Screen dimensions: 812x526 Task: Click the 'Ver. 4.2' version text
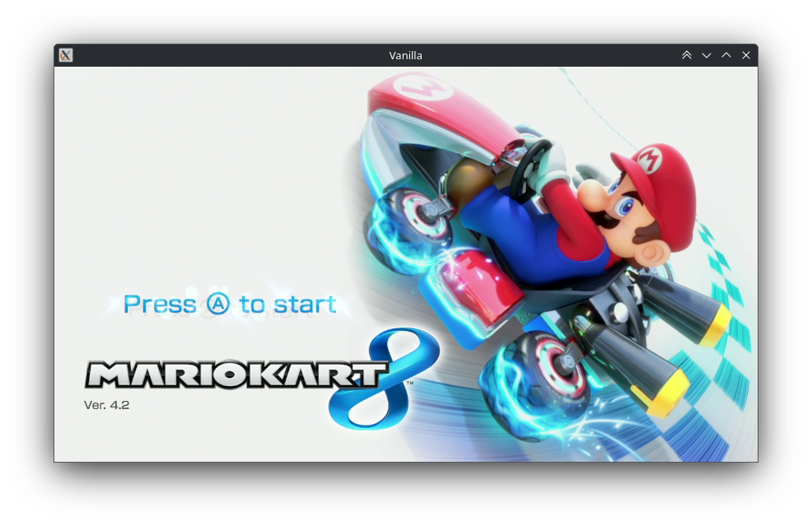tap(107, 405)
